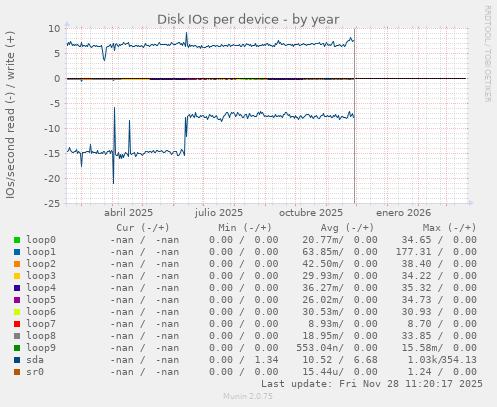Screen dimensions: 497x407
Task: Click the 'loop4' legend label
Action: 41,288
